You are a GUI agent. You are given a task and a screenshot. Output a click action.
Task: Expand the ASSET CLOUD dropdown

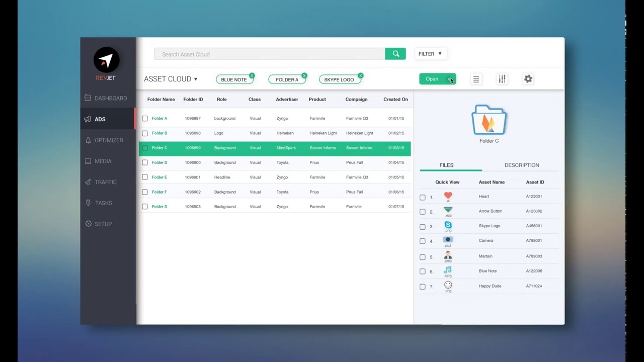171,79
